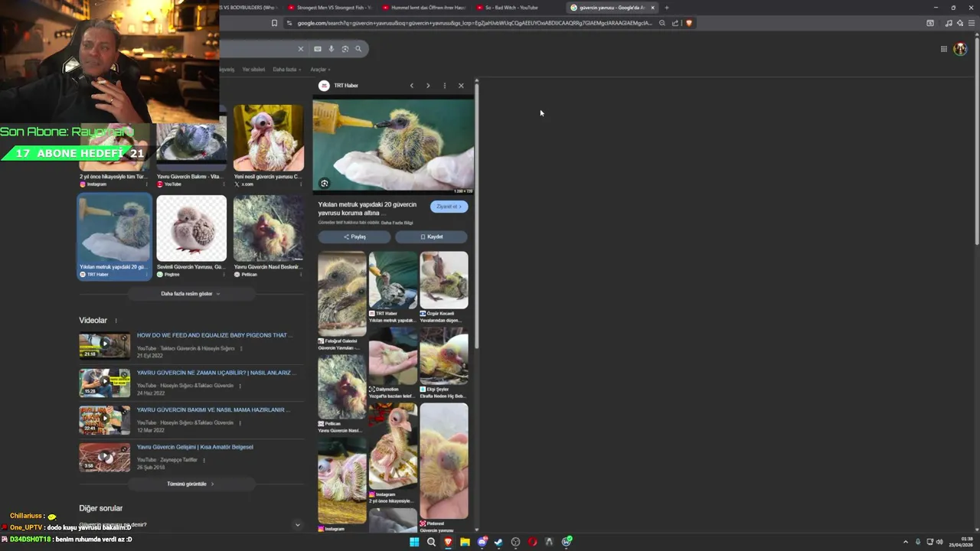Image resolution: width=980 pixels, height=551 pixels.
Task: Share this page from address bar
Action: coord(675,23)
